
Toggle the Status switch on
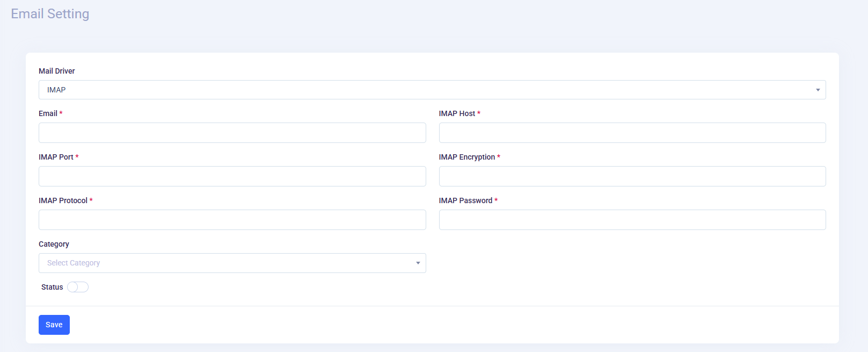[x=78, y=287]
